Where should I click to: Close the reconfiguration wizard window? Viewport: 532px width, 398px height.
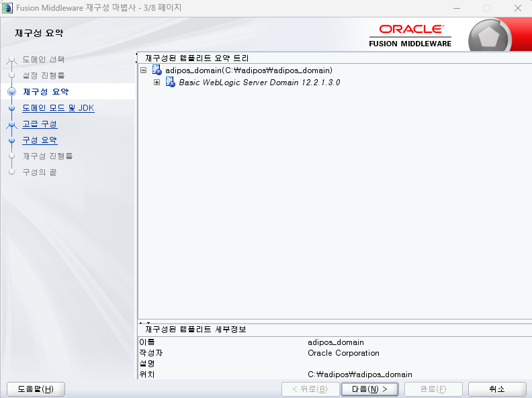point(518,8)
